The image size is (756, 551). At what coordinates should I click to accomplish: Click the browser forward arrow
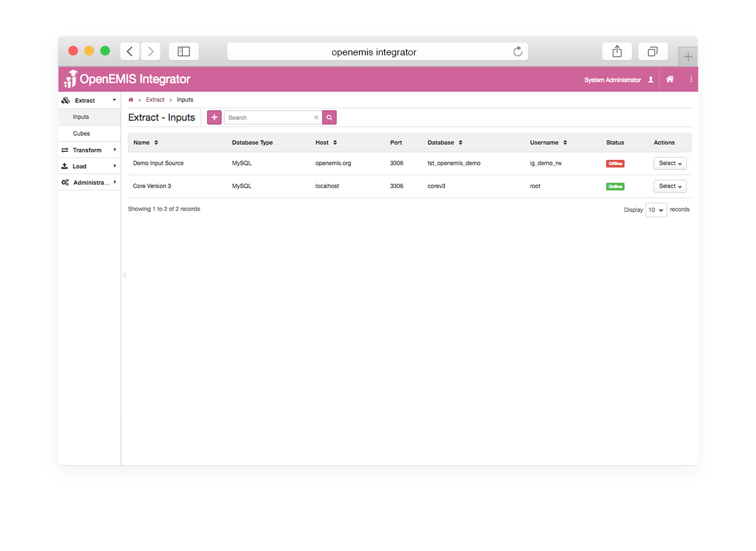tap(151, 52)
